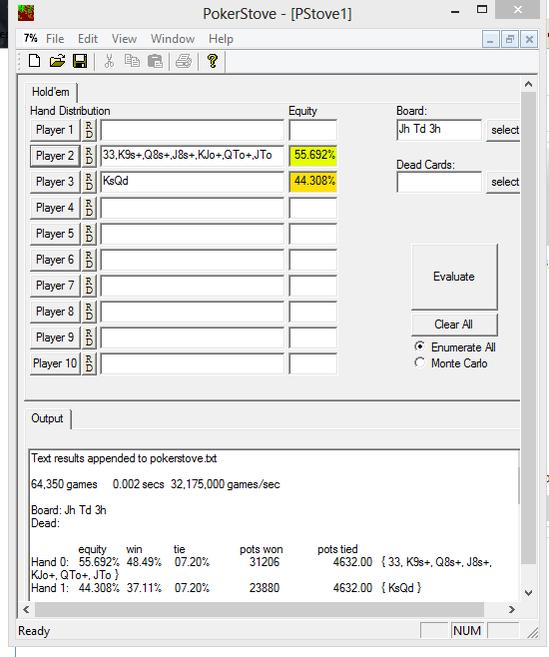Screen dimensions: 549x657
Task: Click the main panel's vertical scrollbar up arrow
Action: [x=528, y=84]
